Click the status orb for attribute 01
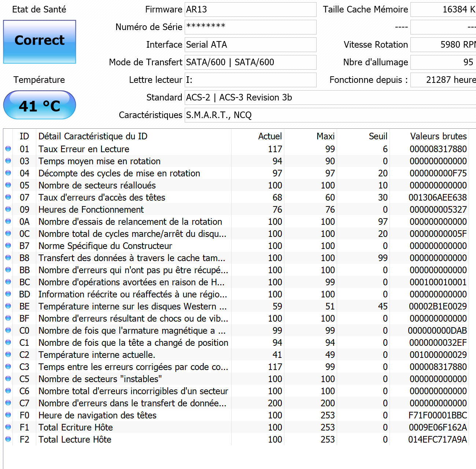Image resolution: width=476 pixels, height=469 pixels. (x=8, y=149)
